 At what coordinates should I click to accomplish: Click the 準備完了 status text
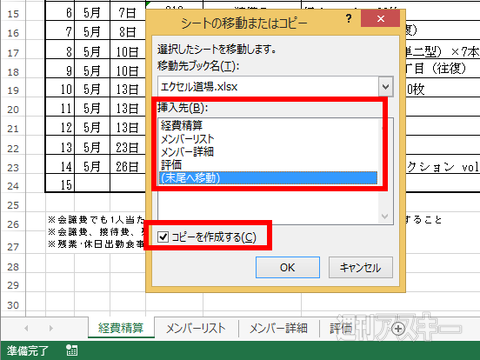pyautogui.click(x=28, y=351)
